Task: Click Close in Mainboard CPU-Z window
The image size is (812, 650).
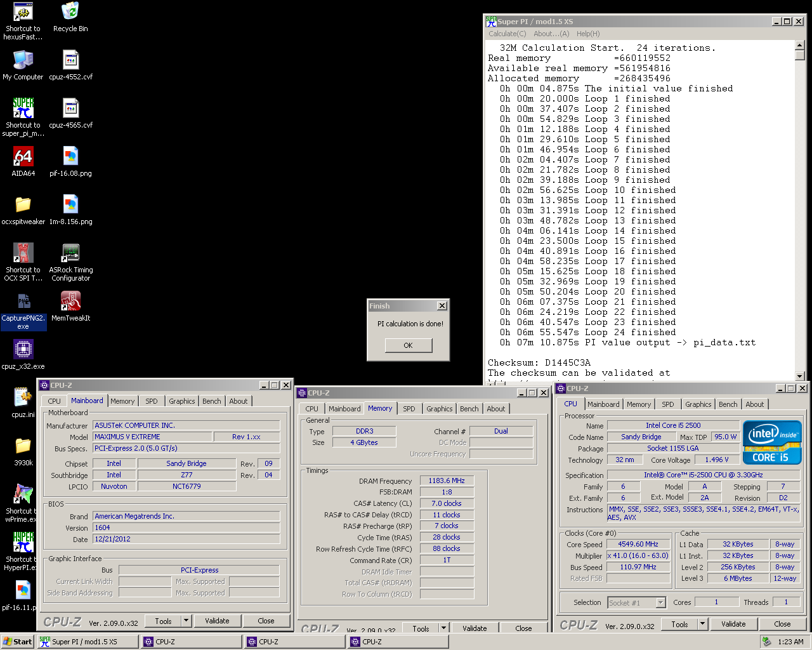Action: [266, 621]
